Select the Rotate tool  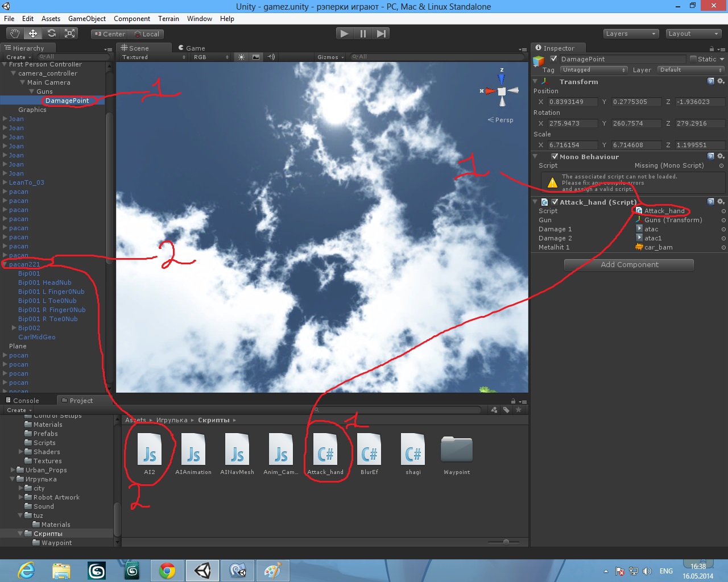point(52,34)
